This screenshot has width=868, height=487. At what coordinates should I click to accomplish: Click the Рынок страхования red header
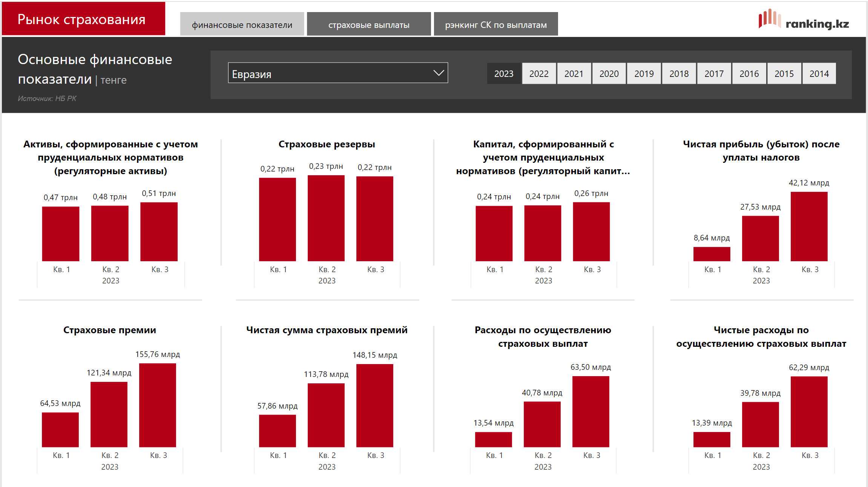[x=83, y=19]
